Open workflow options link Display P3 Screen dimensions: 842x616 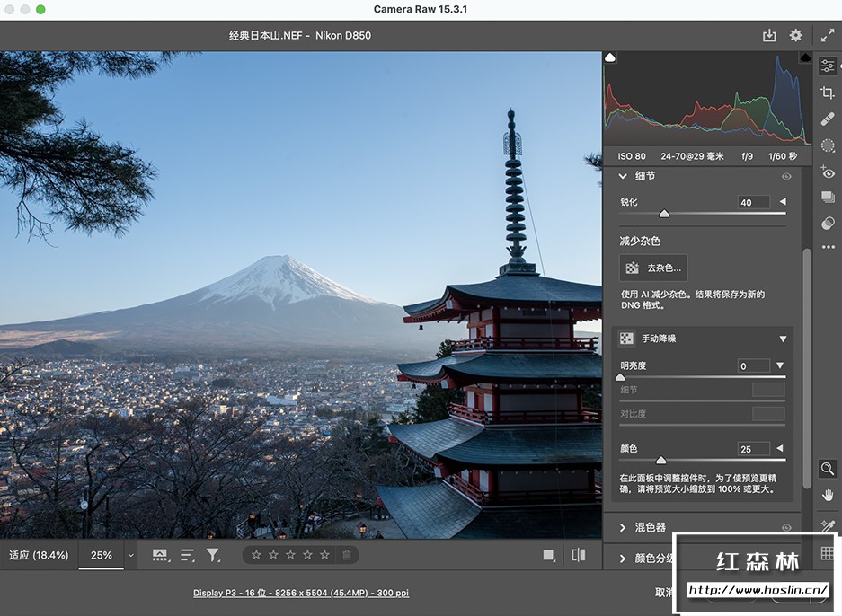301,593
